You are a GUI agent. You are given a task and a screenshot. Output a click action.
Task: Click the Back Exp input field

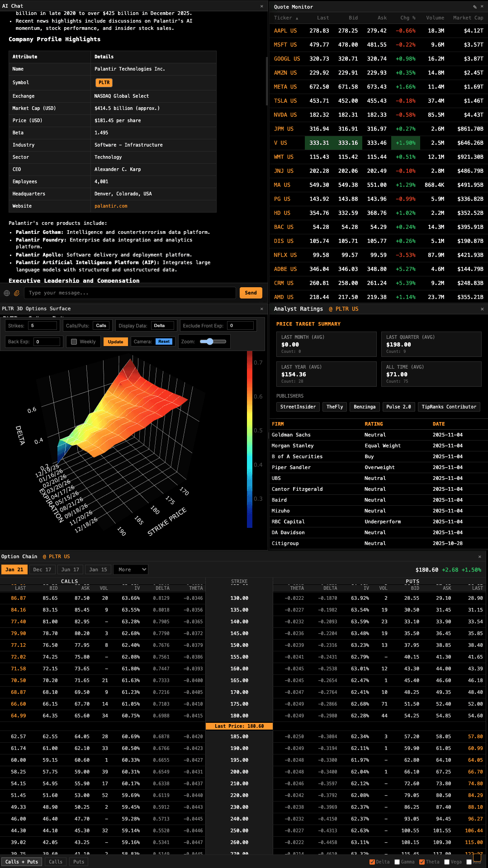tap(47, 342)
